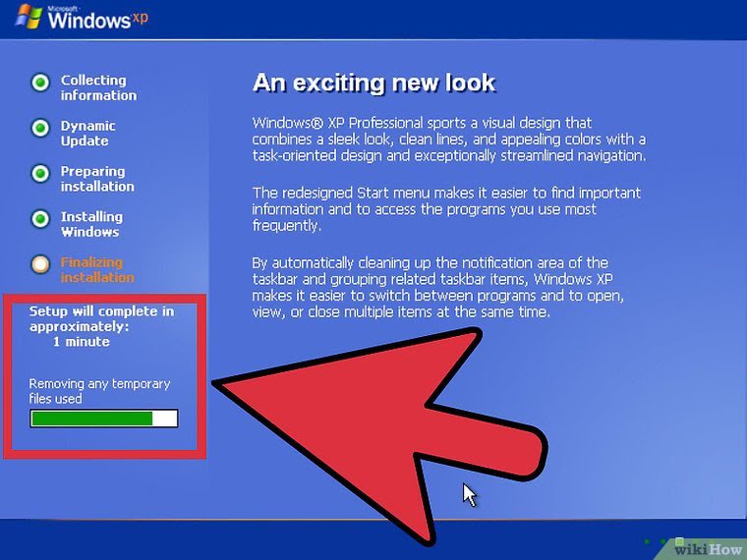747x560 pixels.
Task: Click the paragraph starting 'By automatically cleaning up'
Action: (437, 287)
